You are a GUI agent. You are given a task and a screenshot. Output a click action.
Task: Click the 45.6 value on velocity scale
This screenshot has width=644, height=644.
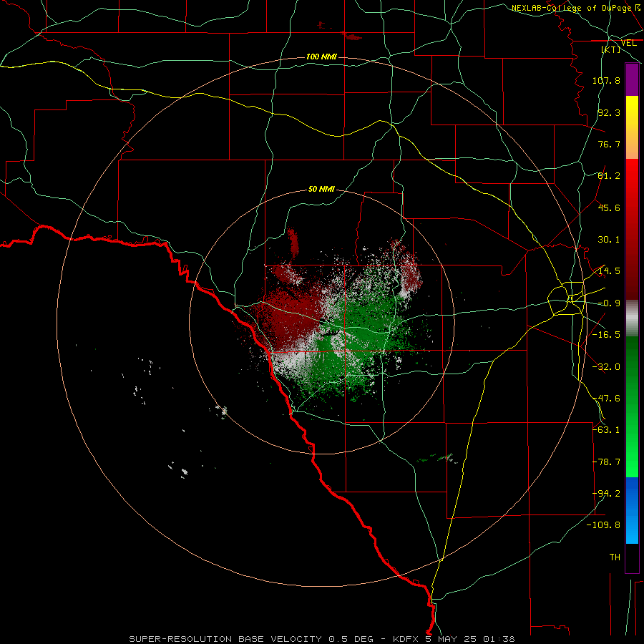(x=609, y=208)
